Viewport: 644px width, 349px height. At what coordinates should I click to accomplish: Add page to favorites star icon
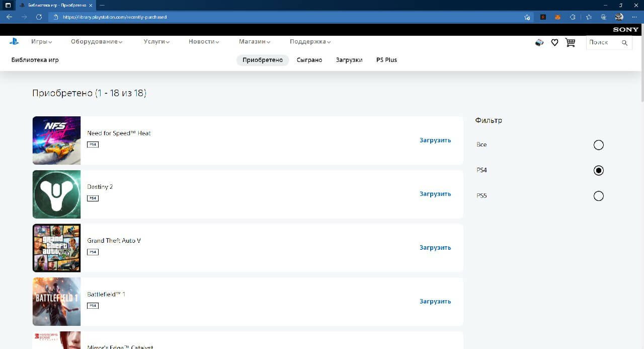[x=527, y=17]
